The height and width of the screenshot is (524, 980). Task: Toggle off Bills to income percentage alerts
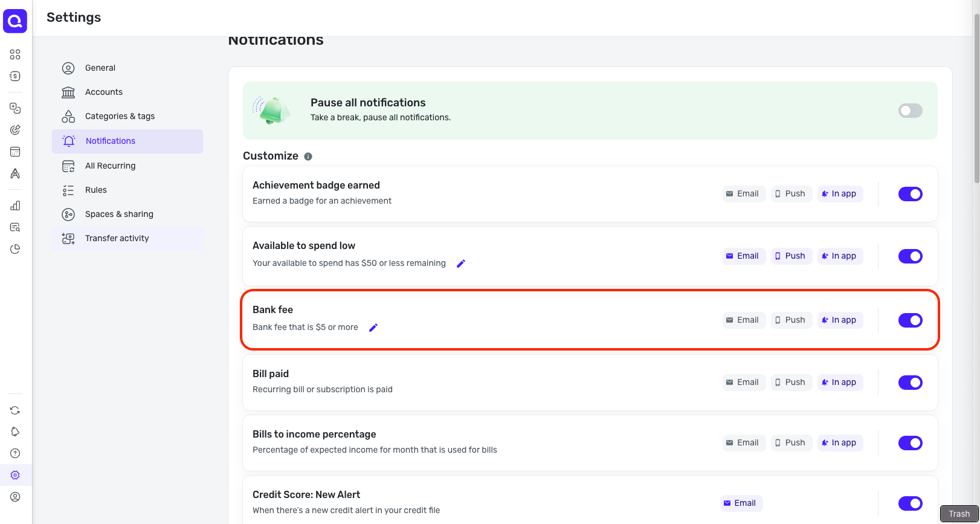coord(910,443)
